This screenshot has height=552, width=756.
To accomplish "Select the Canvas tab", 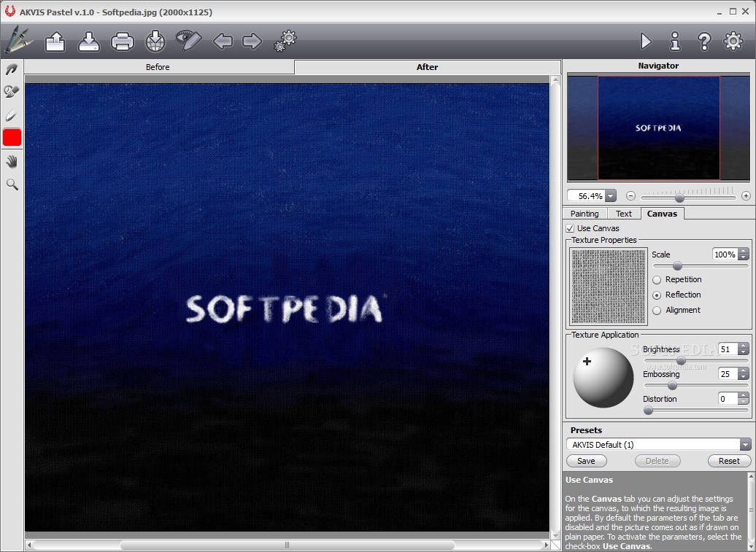I will pos(662,214).
